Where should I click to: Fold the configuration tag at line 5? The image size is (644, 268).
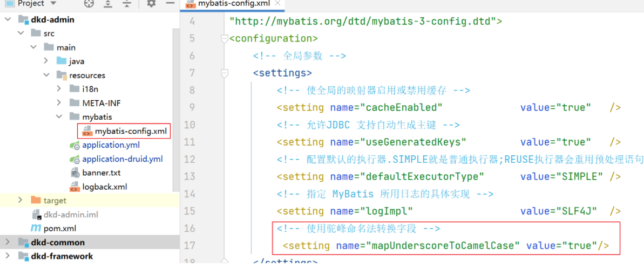pyautogui.click(x=224, y=39)
